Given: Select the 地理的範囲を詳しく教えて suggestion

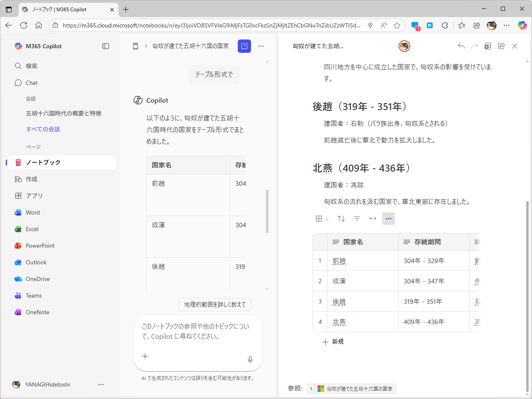Looking at the screenshot, I should (x=215, y=305).
